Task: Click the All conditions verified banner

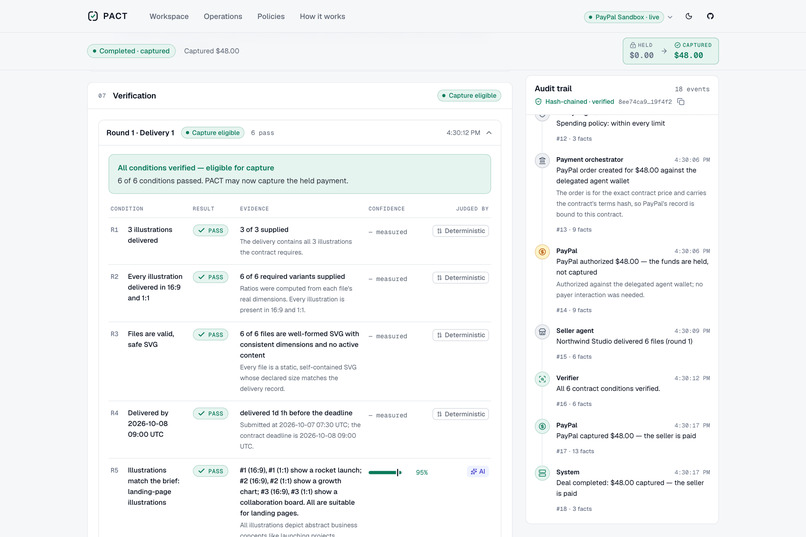Action: (299, 174)
